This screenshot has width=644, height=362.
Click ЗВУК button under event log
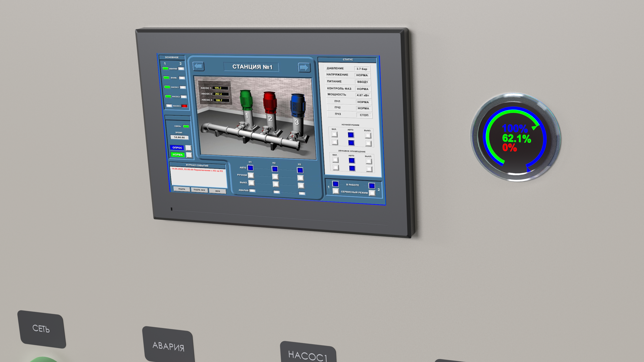point(217,191)
